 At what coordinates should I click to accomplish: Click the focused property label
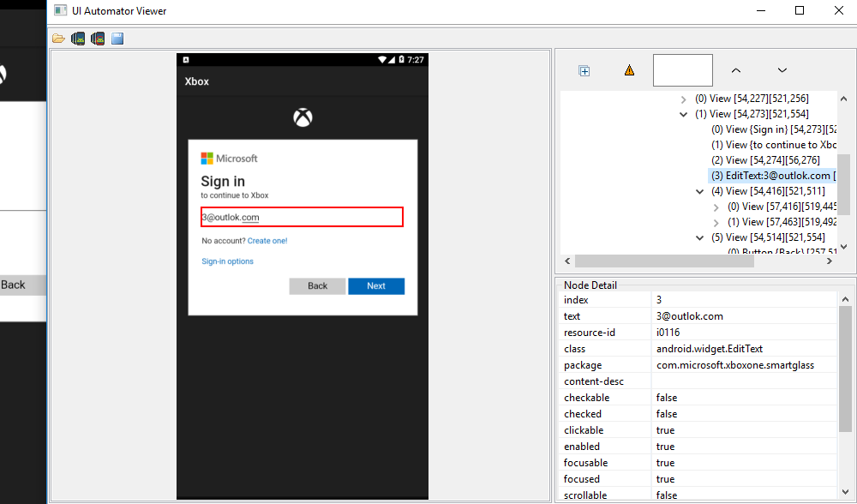582,479
